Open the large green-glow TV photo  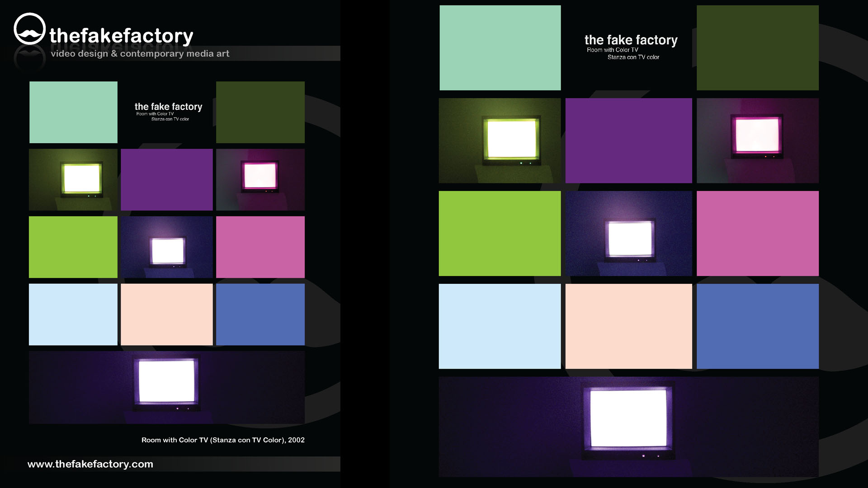(500, 141)
